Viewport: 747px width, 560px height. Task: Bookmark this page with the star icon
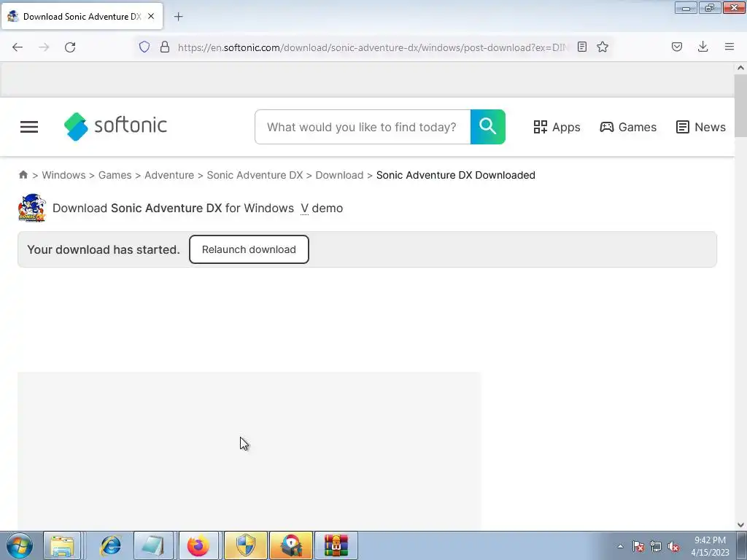(x=603, y=47)
